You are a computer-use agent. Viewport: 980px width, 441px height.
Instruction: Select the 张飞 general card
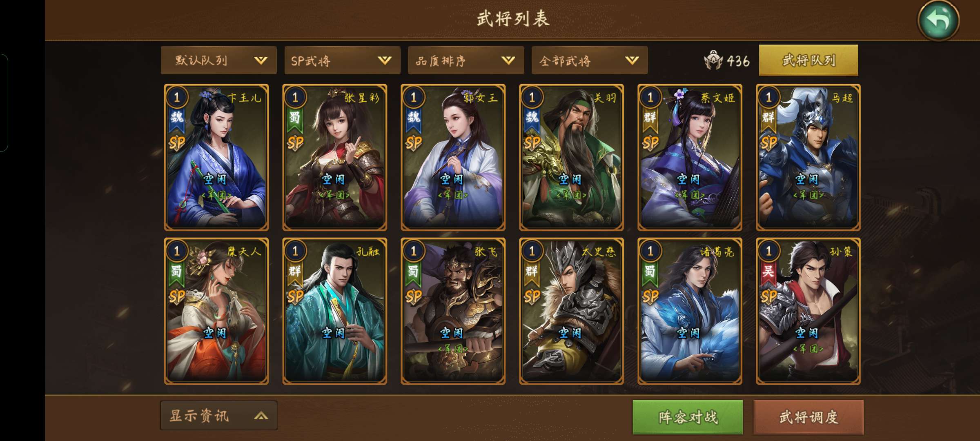pyautogui.click(x=453, y=311)
